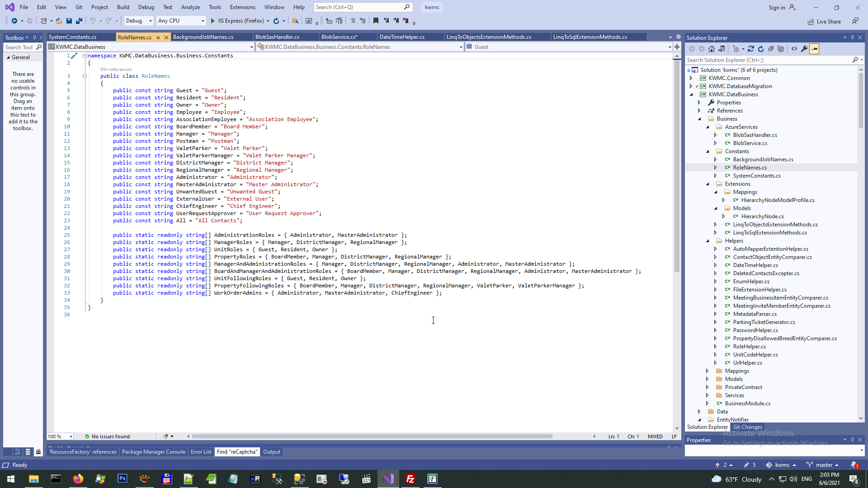Viewport: 868px width, 488px height.
Task: Open Properties wrench icon in Solution Explorer
Action: 804,49
